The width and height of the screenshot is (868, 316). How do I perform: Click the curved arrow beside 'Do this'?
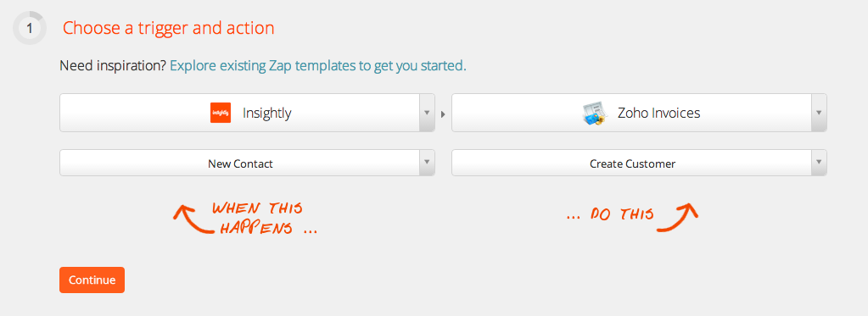(x=678, y=217)
